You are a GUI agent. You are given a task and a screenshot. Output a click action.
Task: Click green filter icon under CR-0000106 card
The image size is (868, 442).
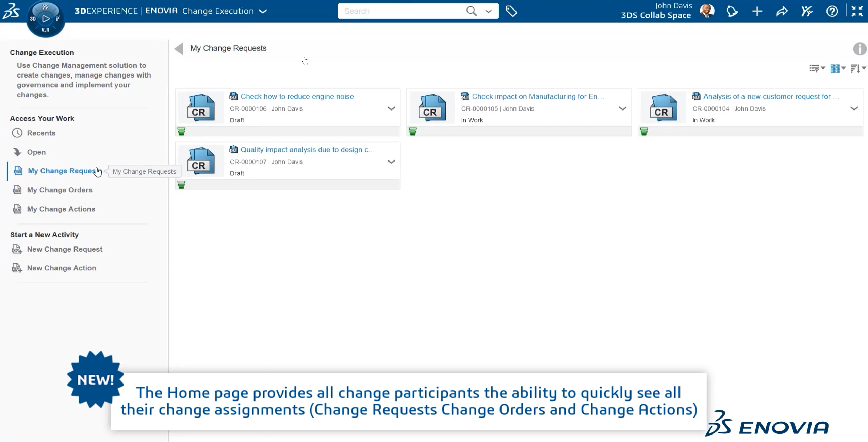coord(181,131)
